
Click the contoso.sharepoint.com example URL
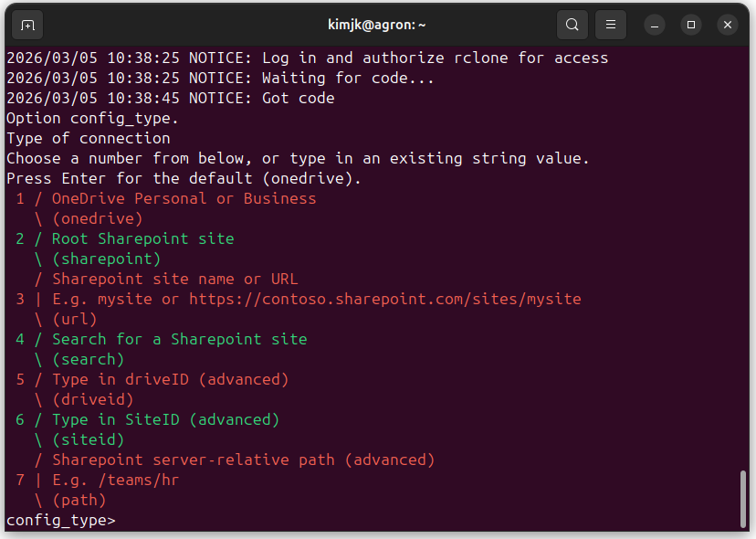click(384, 299)
